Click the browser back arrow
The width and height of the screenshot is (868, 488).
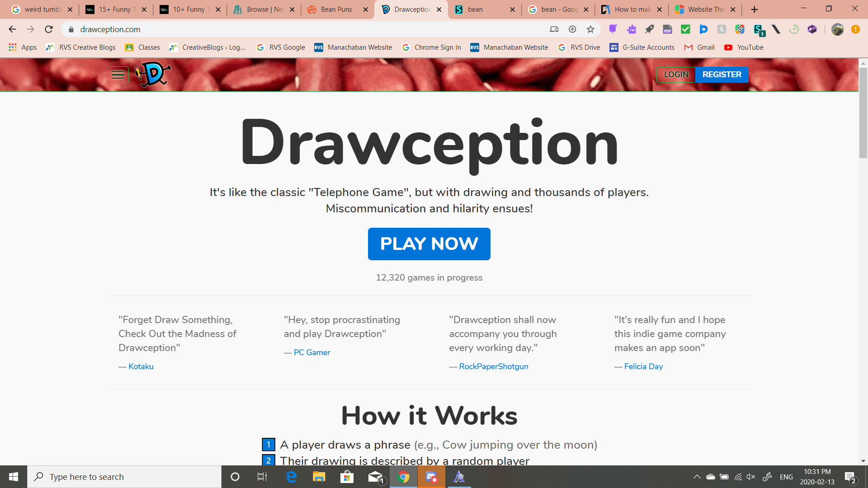click(x=12, y=29)
